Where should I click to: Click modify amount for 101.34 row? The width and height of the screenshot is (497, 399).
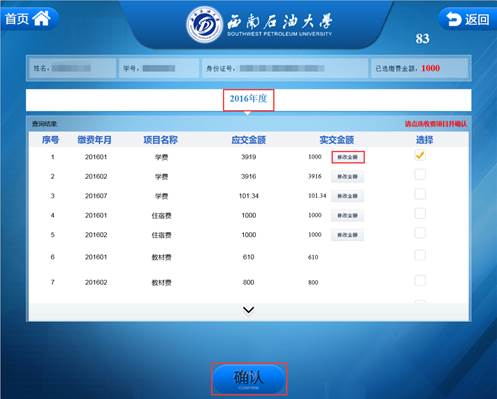[x=347, y=196]
